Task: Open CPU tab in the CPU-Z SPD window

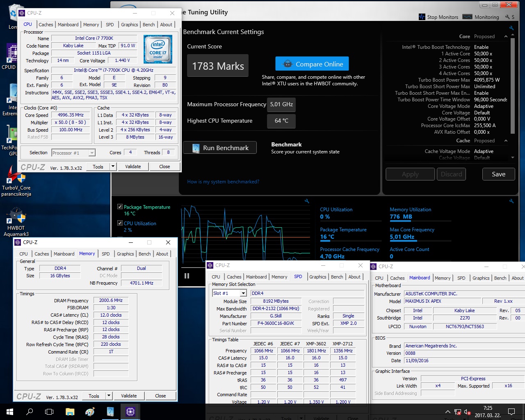Action: coord(216,277)
